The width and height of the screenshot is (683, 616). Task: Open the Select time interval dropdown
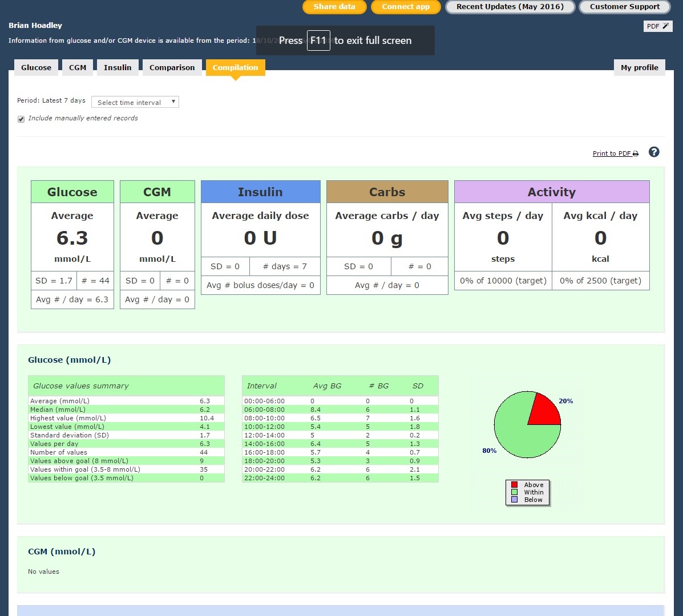click(x=135, y=103)
